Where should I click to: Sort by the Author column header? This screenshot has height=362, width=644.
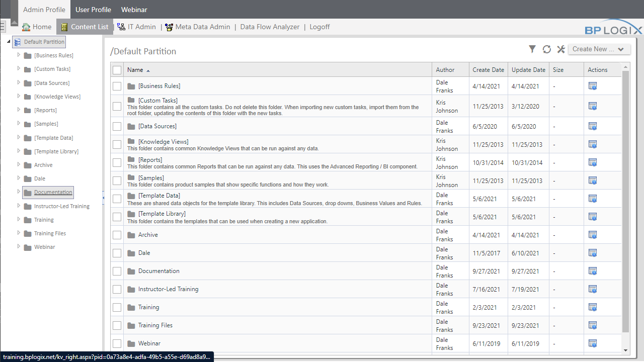click(445, 70)
